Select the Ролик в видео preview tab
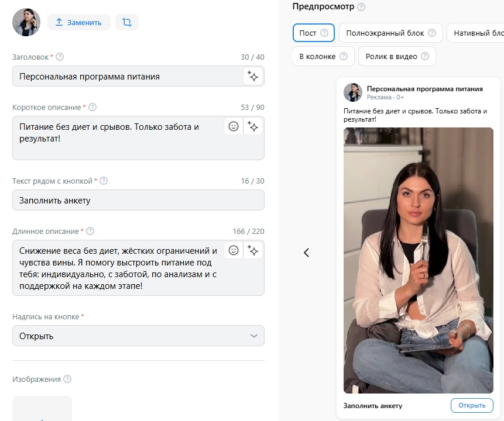Screen dimensions: 504x421 click(397, 56)
